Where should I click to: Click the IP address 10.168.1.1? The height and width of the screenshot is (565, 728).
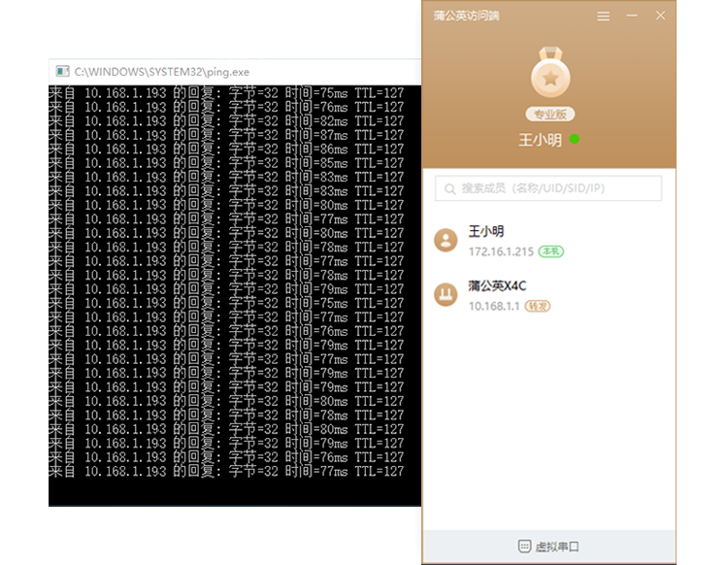click(x=494, y=306)
